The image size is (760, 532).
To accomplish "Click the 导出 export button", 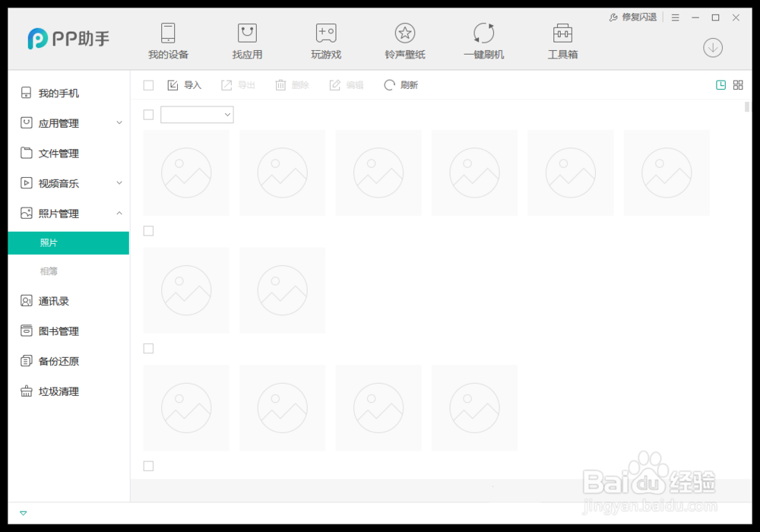I will [238, 85].
